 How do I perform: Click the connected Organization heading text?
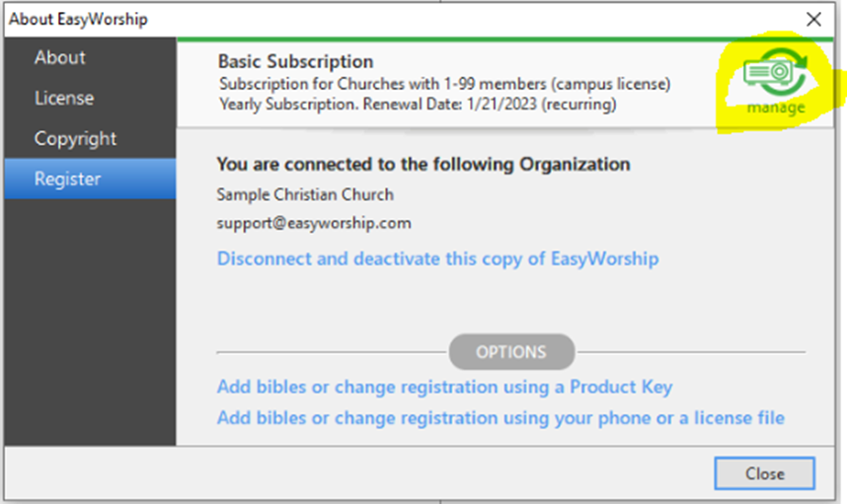point(423,164)
